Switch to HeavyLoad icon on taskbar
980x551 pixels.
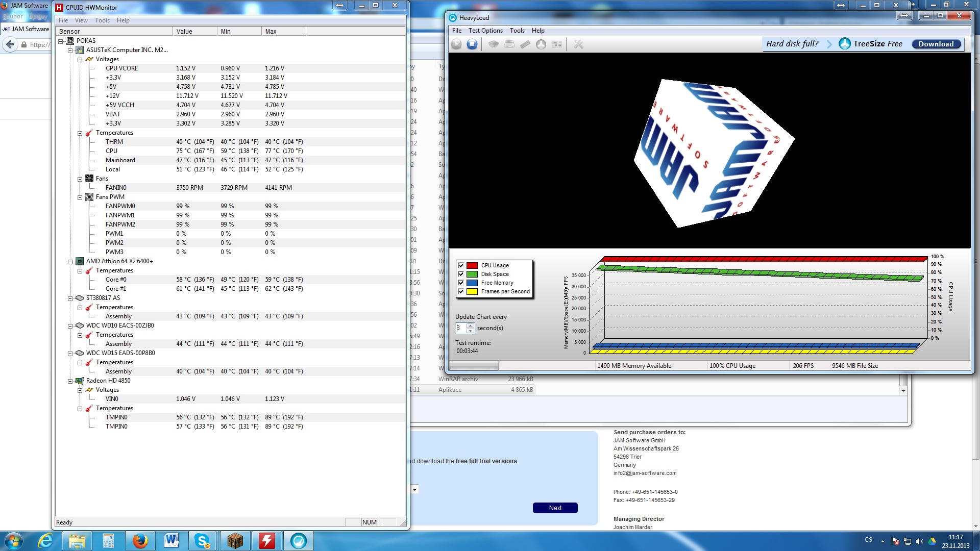[x=298, y=541]
